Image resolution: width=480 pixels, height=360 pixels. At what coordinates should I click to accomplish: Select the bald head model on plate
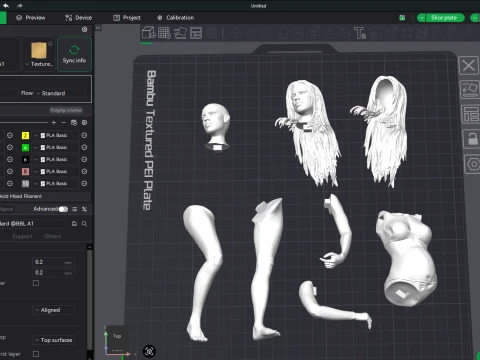[x=216, y=127]
